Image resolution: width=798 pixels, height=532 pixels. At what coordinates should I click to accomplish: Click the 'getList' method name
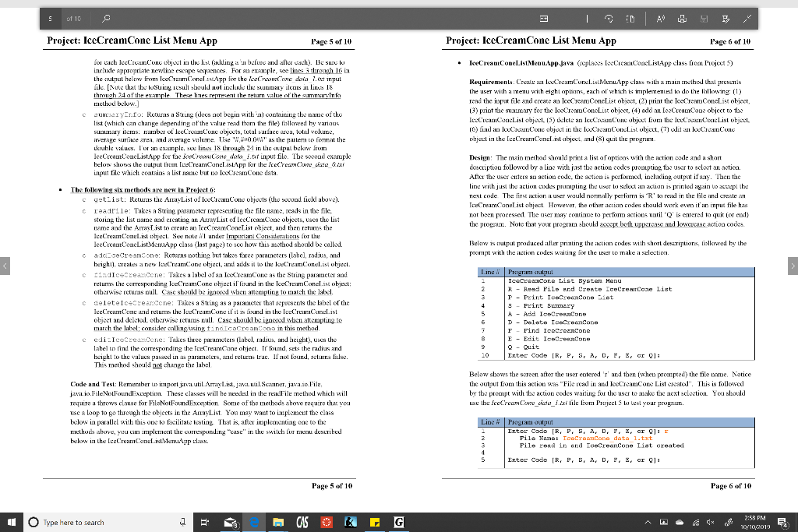click(x=109, y=199)
